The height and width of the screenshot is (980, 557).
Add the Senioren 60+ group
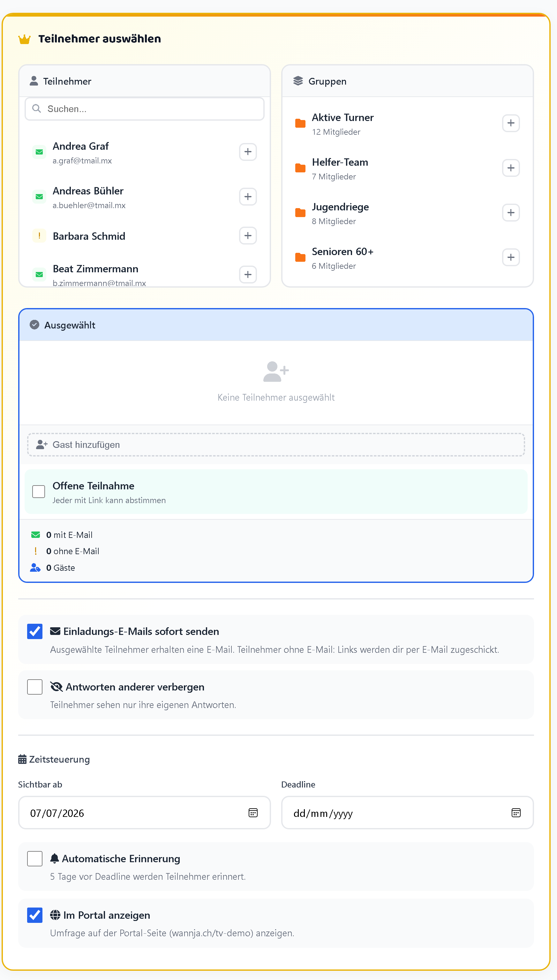pos(511,257)
